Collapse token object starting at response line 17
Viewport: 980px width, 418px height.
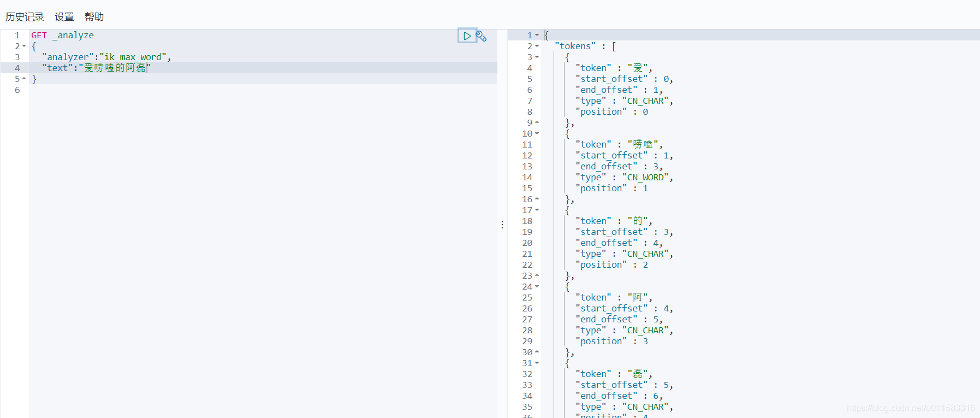point(537,210)
